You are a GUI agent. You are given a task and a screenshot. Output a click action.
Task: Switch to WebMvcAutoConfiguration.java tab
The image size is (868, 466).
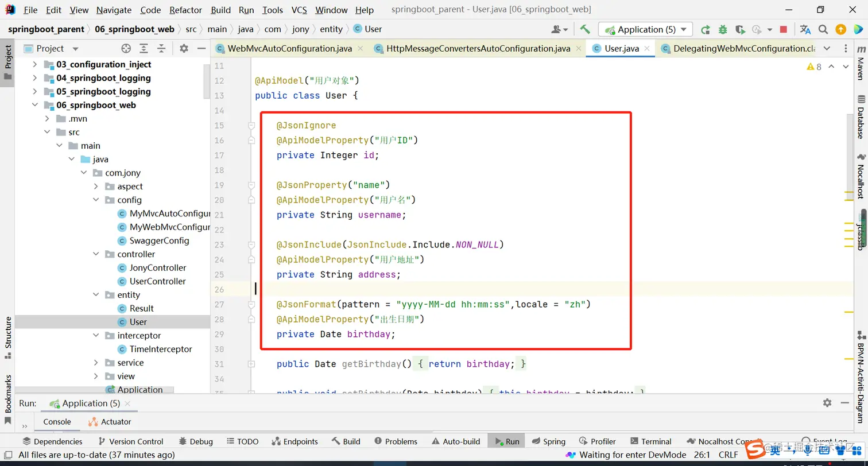pyautogui.click(x=289, y=48)
